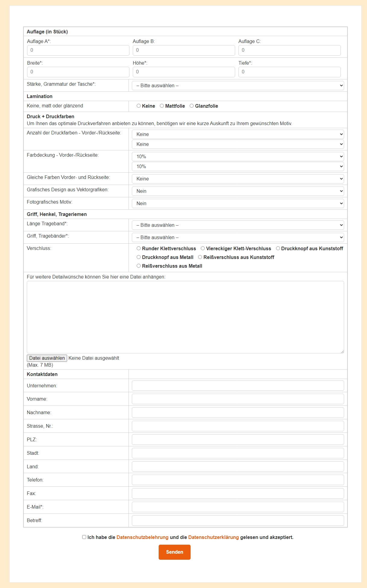Expand second Farbdeckung 10% dropdown

point(238,166)
